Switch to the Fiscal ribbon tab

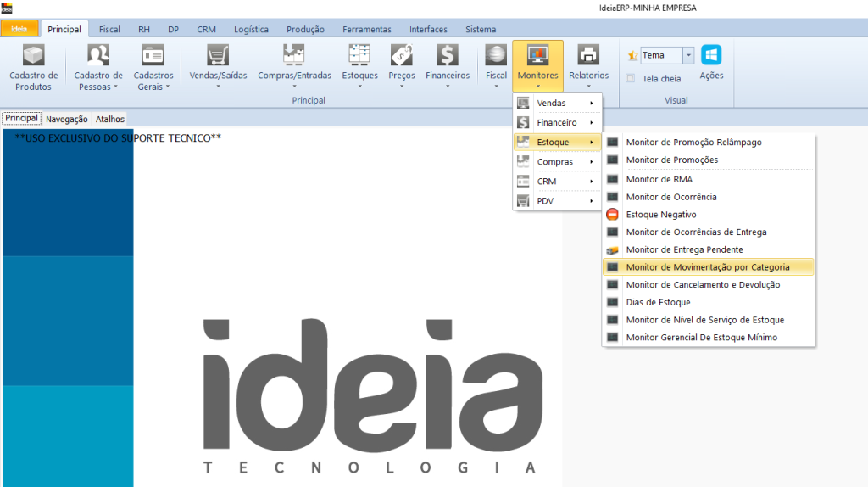pyautogui.click(x=109, y=29)
